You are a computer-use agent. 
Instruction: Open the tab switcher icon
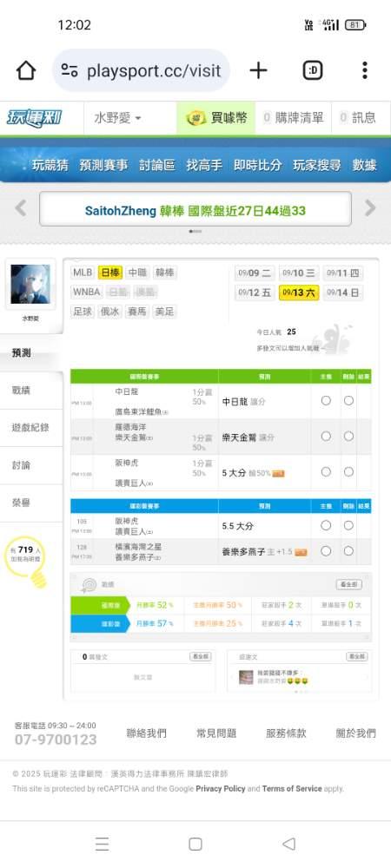pos(313,70)
